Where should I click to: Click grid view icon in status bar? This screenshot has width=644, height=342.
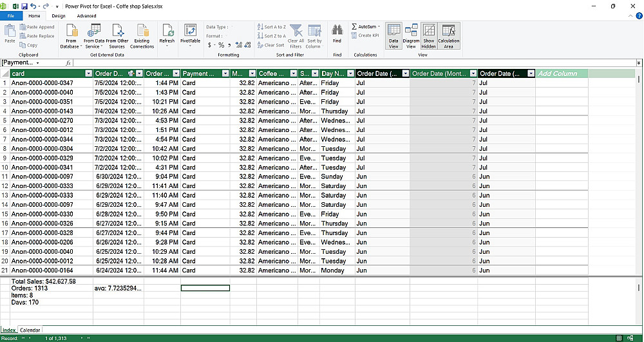coord(620,338)
